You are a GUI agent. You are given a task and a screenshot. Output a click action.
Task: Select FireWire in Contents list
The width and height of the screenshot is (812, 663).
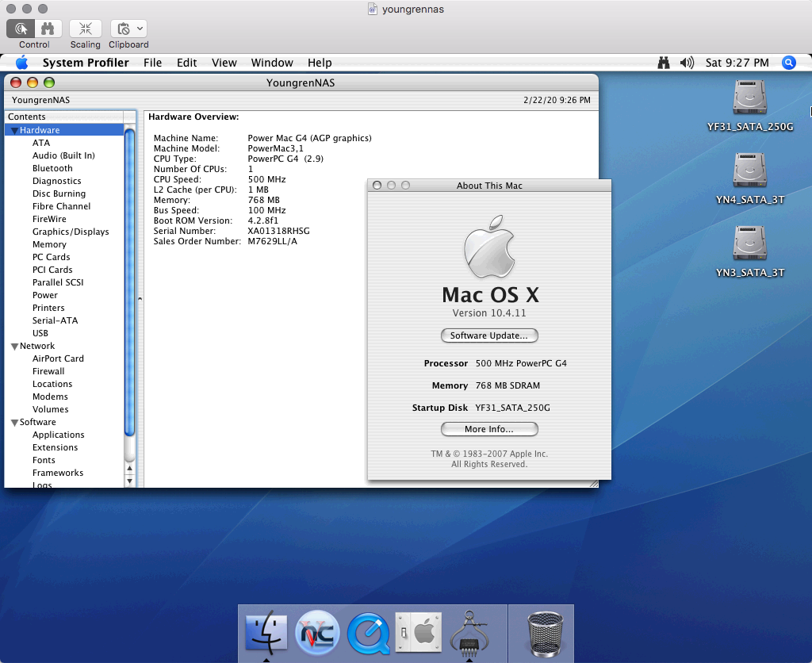(49, 219)
